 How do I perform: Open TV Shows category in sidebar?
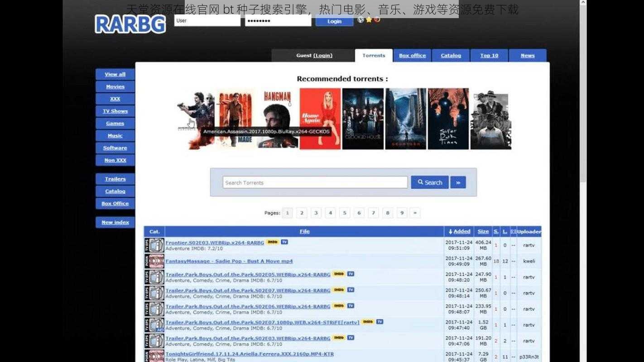(x=115, y=111)
